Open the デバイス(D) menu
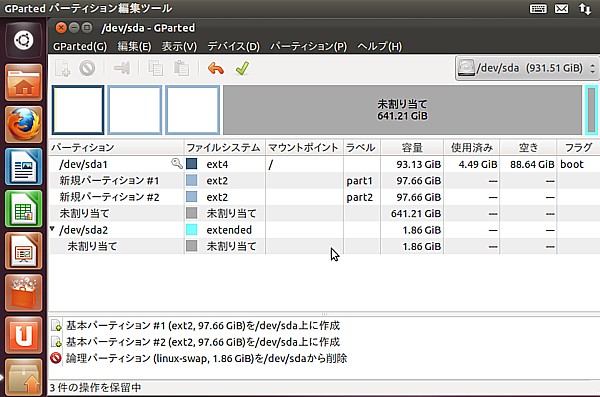Viewport: 600px width, 397px height. coord(233,46)
